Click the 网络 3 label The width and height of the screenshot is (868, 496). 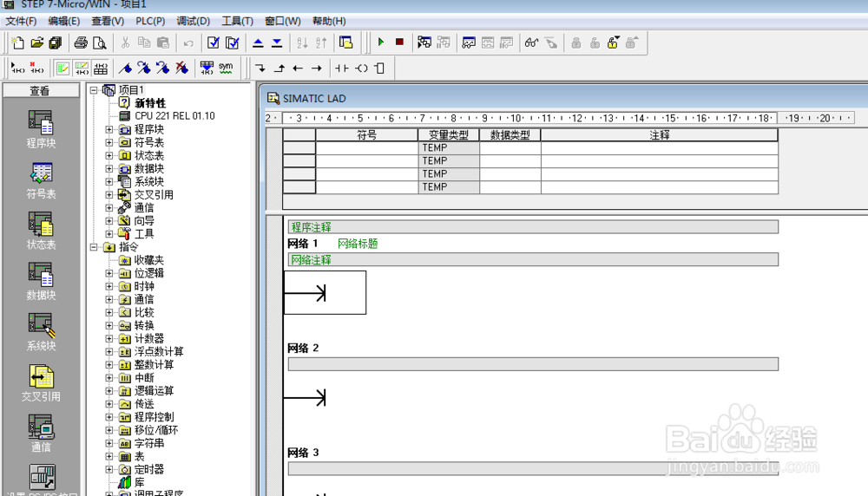[303, 453]
